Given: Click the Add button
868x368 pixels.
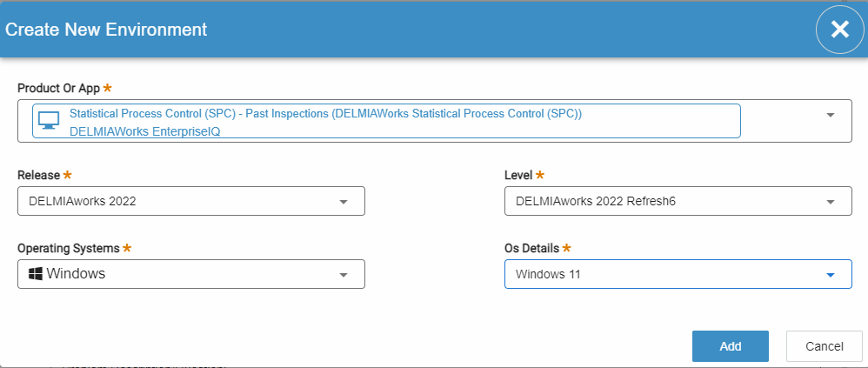Looking at the screenshot, I should (x=731, y=346).
